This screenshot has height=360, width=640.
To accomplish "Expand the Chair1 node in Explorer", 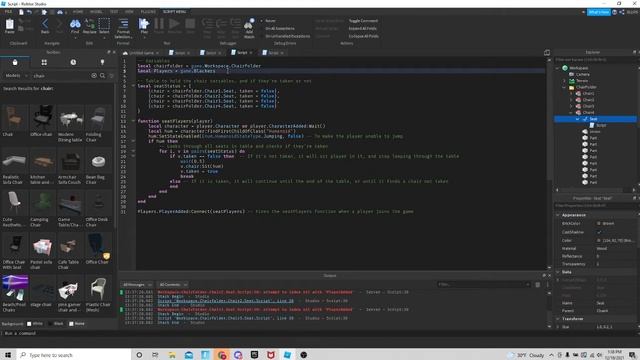I will (x=571, y=93).
